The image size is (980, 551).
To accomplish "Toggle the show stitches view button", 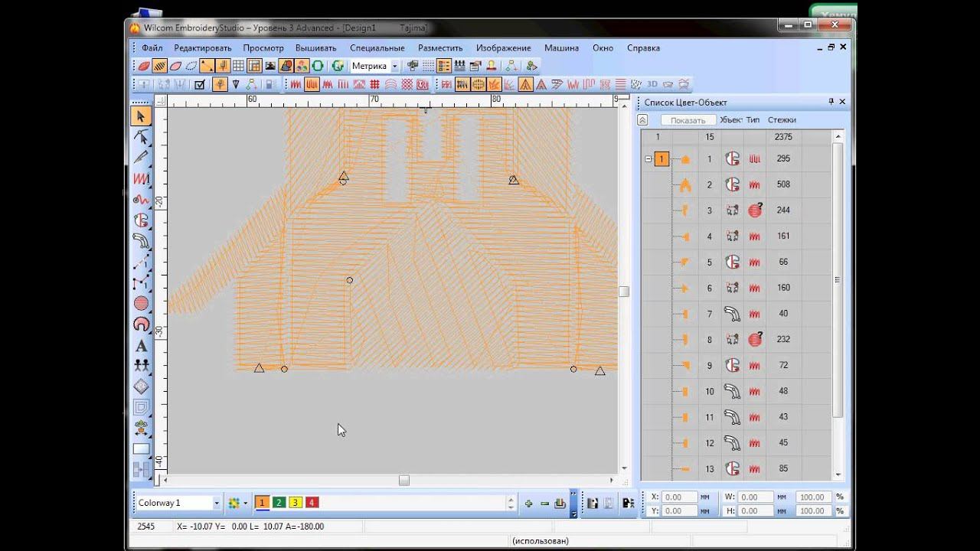I will [159, 67].
